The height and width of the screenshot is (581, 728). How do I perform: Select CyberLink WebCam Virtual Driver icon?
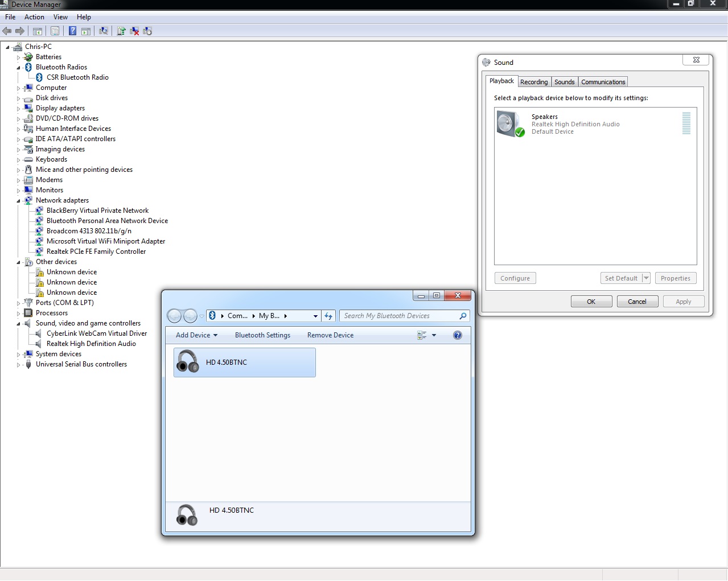pyautogui.click(x=38, y=333)
